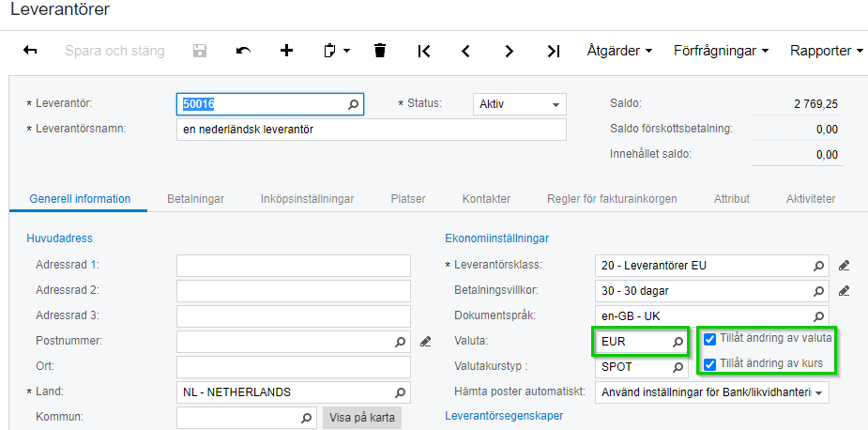Click the Adressrad 1 input field

coord(294,266)
